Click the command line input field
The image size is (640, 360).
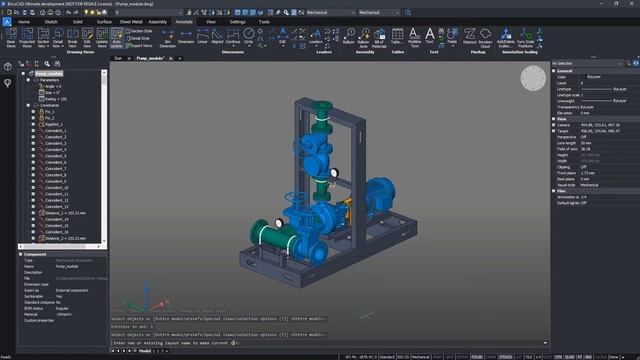pyautogui.click(x=328, y=343)
